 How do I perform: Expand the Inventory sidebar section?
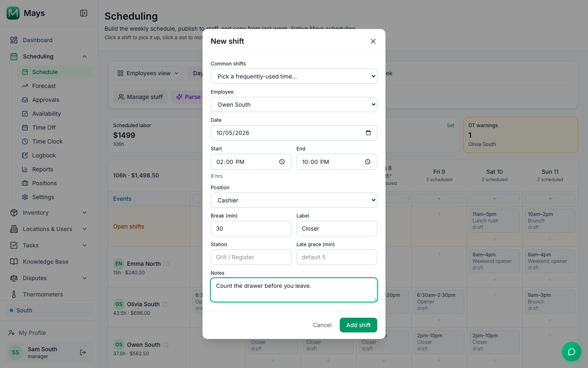(85, 213)
